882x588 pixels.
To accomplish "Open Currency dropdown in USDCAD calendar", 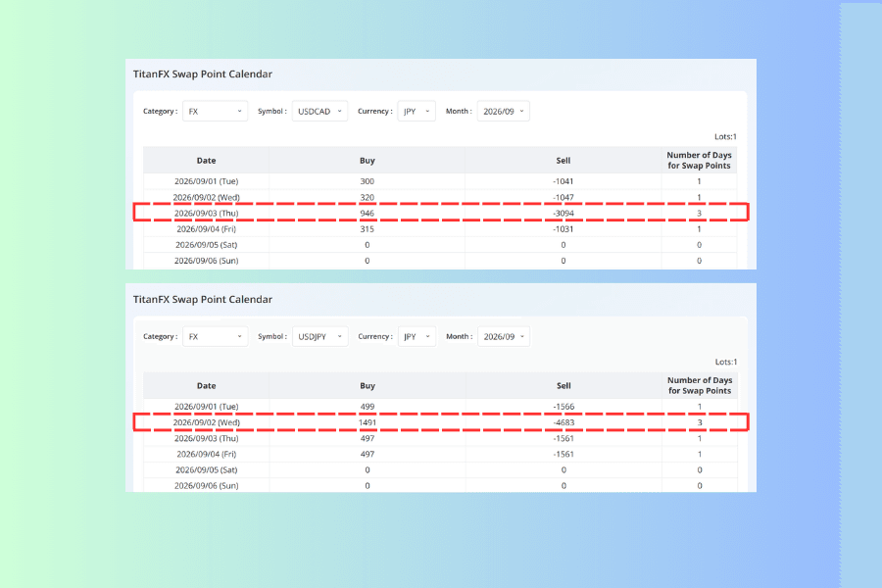I will tap(416, 112).
